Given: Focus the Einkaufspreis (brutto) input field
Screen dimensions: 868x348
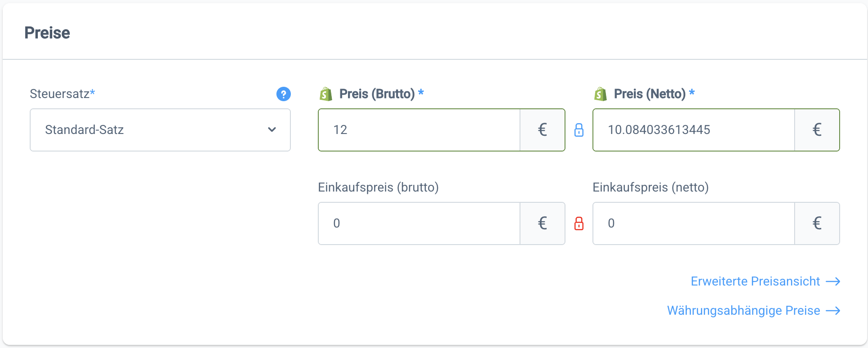Looking at the screenshot, I should click(x=419, y=223).
